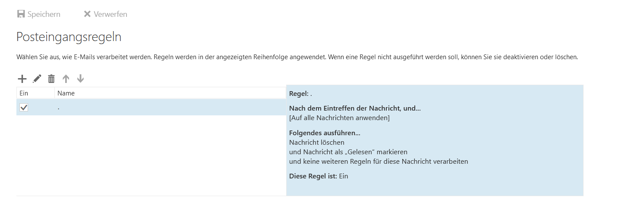Click "Nachricht als Gelesen markieren" action line
The width and height of the screenshot is (644, 216).
[x=348, y=152]
